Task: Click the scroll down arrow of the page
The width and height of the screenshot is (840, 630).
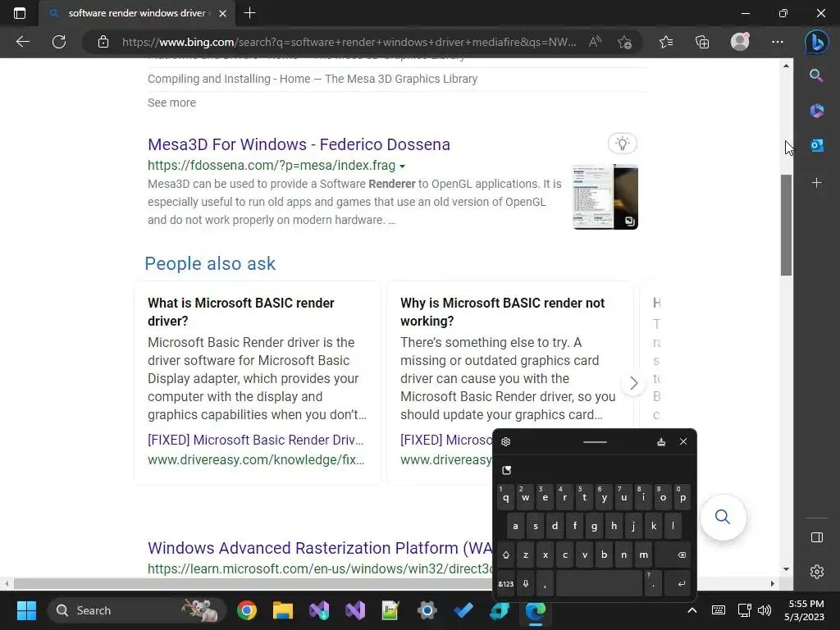Action: (786, 569)
